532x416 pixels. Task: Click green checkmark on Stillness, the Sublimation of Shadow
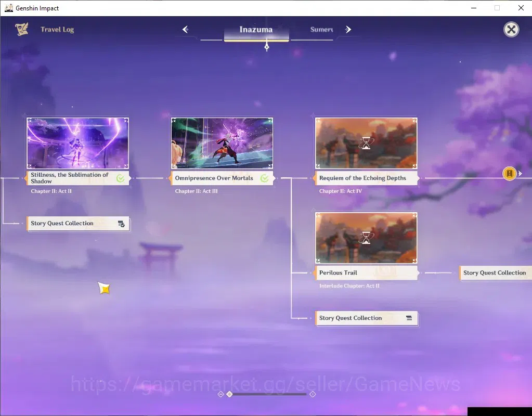(120, 178)
